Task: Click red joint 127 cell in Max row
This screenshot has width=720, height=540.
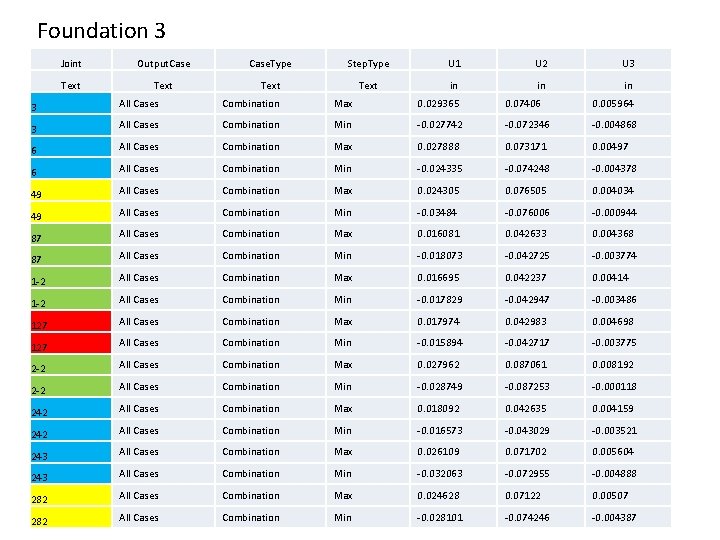Action: [x=71, y=322]
